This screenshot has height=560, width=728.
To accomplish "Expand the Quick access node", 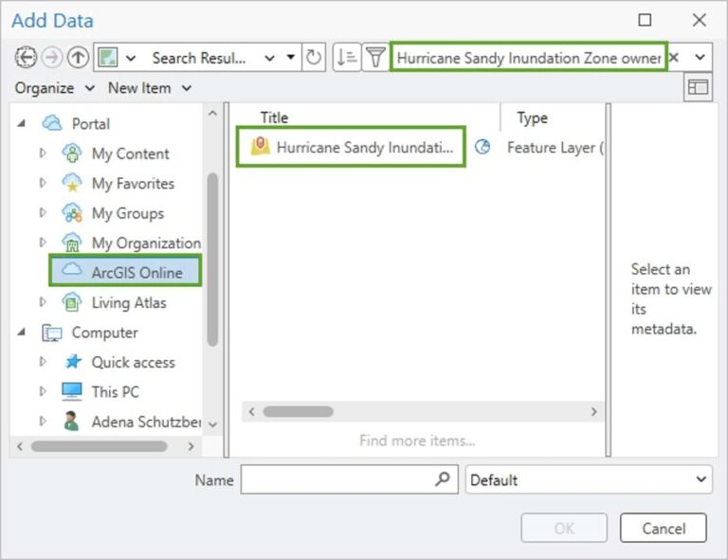I will [x=43, y=361].
